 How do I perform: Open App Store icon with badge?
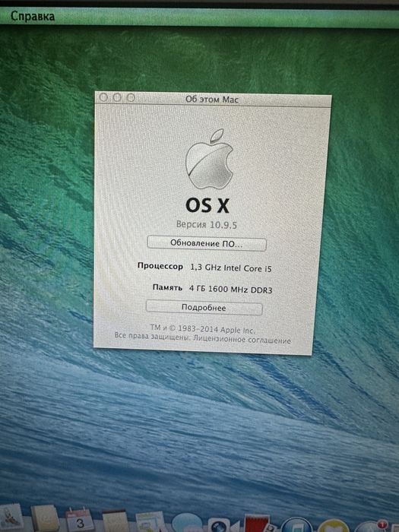tap(372, 526)
